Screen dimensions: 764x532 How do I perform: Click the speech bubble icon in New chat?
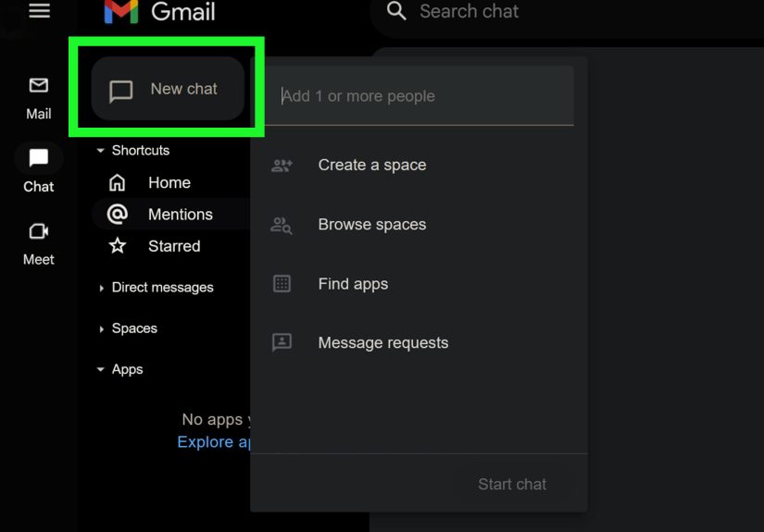120,91
